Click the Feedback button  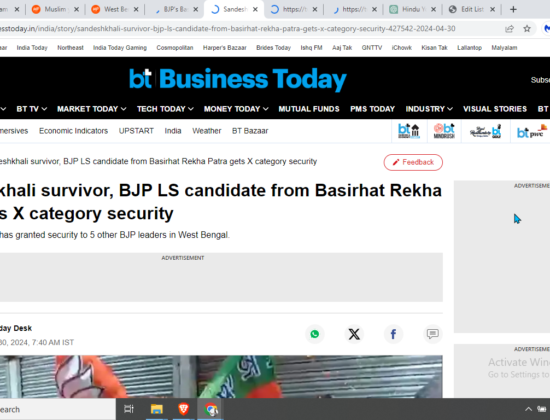(413, 162)
